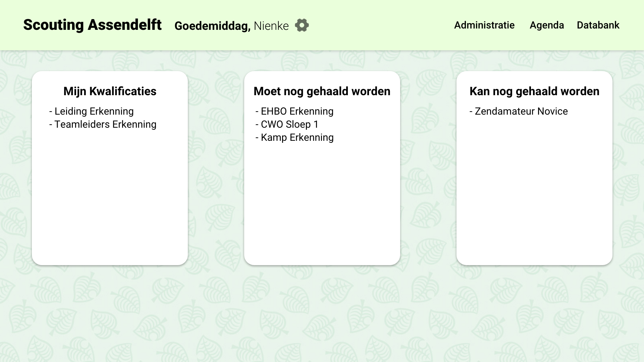Click the username Nienke

(271, 26)
